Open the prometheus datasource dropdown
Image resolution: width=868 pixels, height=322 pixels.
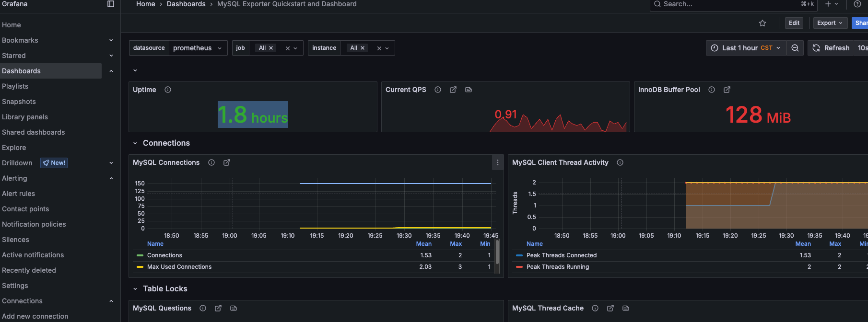point(198,48)
